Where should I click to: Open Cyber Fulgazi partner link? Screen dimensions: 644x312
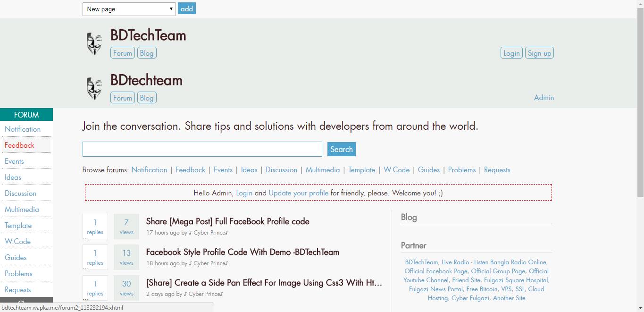470,298
